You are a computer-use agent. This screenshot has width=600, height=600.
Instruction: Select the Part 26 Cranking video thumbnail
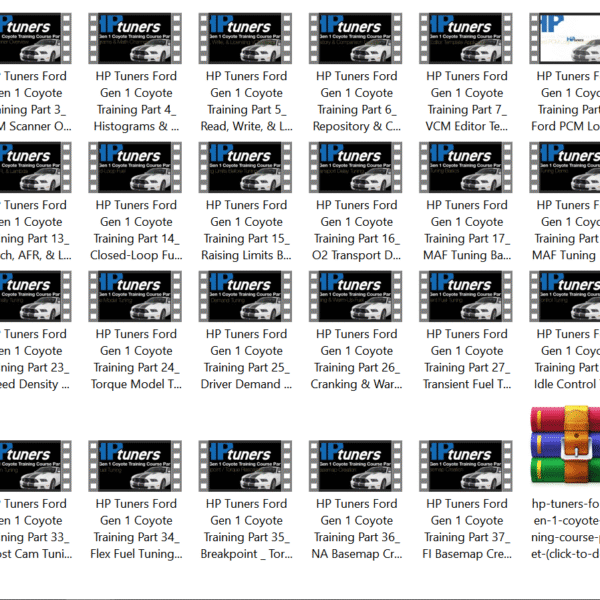(355, 296)
